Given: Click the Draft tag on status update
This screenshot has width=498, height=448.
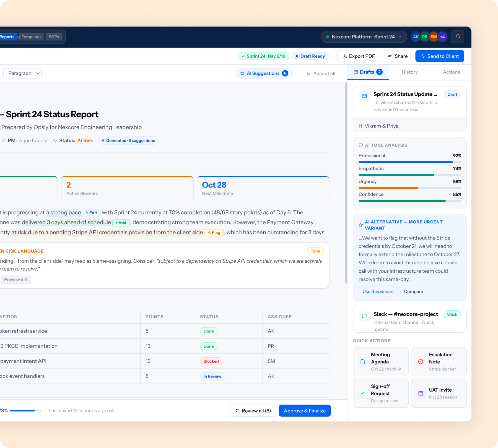Looking at the screenshot, I should point(452,94).
